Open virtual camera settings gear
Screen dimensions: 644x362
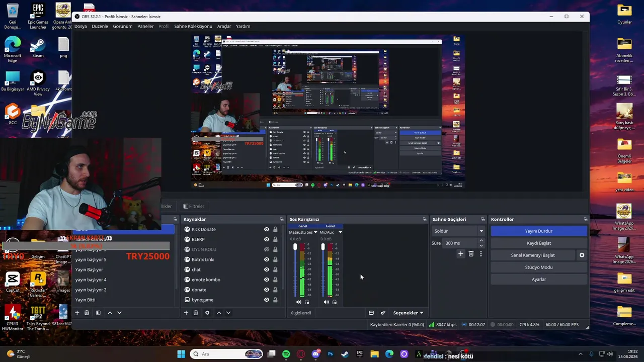pos(582,255)
